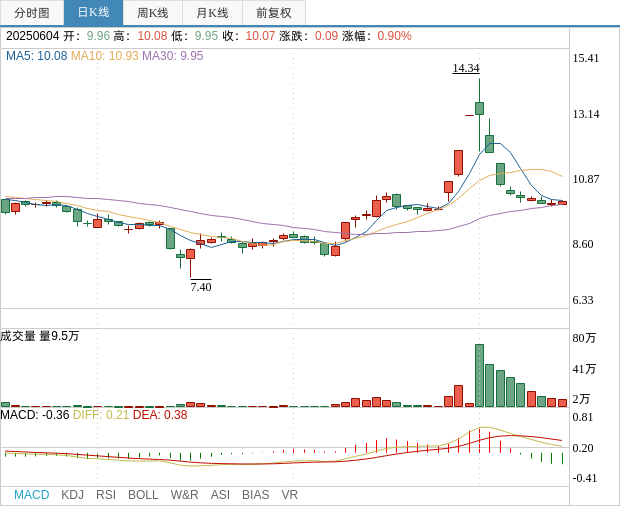
Task: Click the 15.41 price axis label
Action: coord(586,58)
